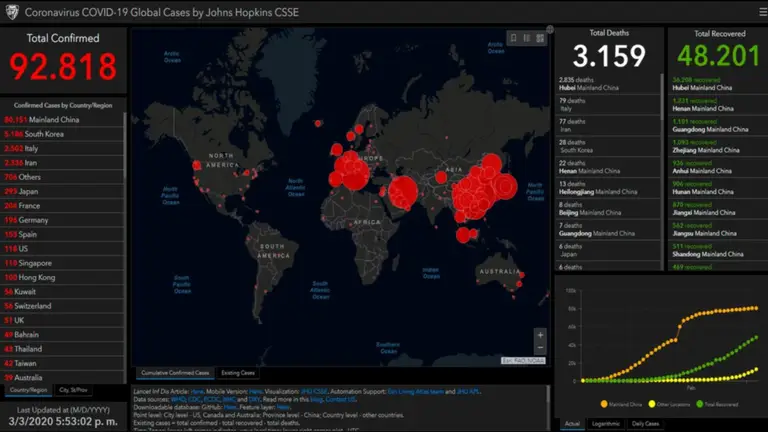
Task: Click the map zoom out minus button
Action: pyautogui.click(x=540, y=348)
